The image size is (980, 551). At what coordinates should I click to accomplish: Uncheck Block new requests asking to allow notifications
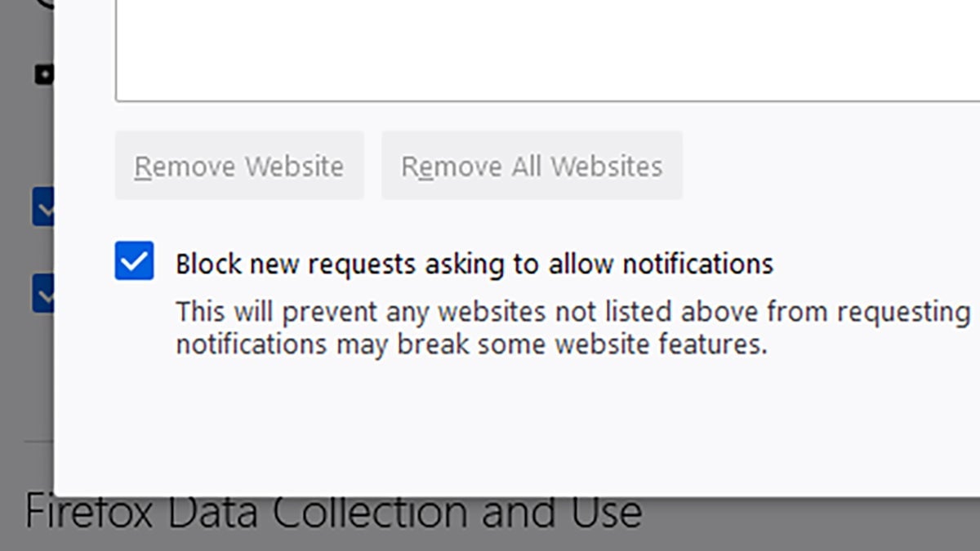[135, 260]
